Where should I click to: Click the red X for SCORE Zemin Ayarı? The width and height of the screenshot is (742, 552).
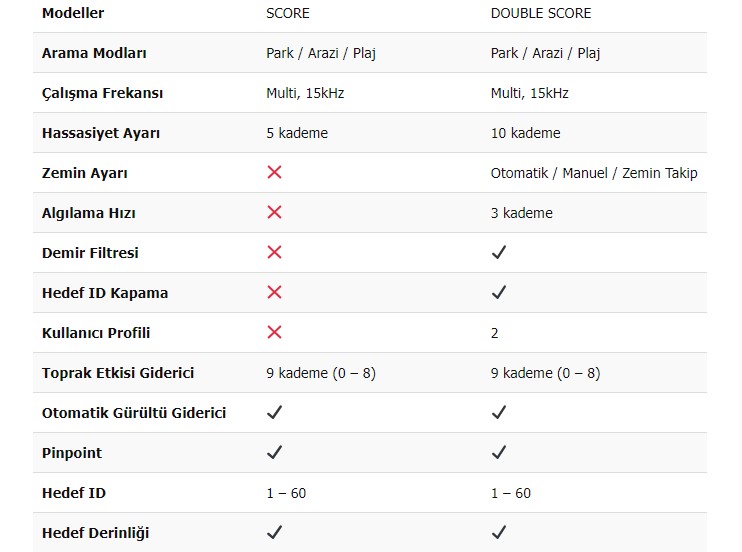(x=274, y=172)
